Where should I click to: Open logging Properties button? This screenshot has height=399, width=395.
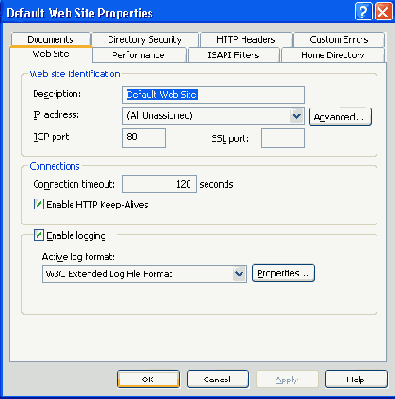click(x=283, y=273)
